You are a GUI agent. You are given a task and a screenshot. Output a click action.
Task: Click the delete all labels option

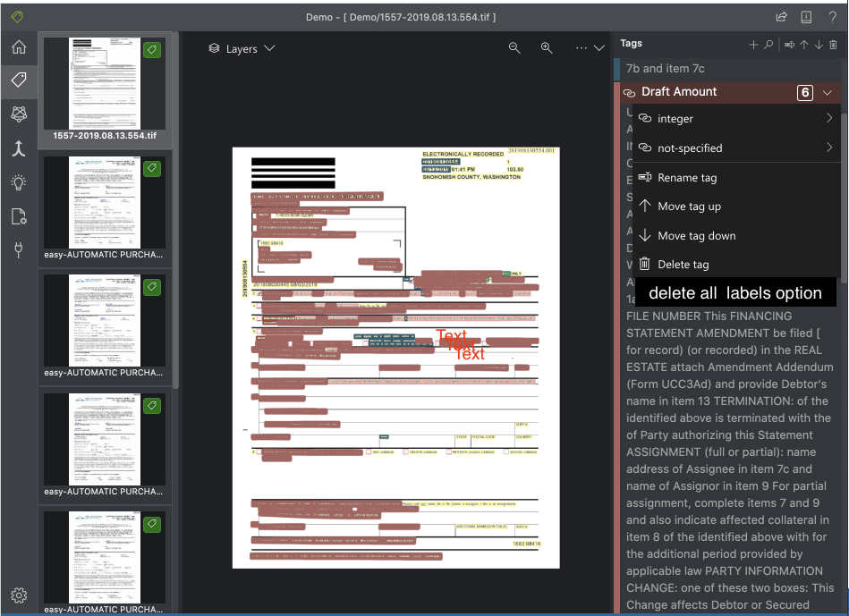pos(734,291)
